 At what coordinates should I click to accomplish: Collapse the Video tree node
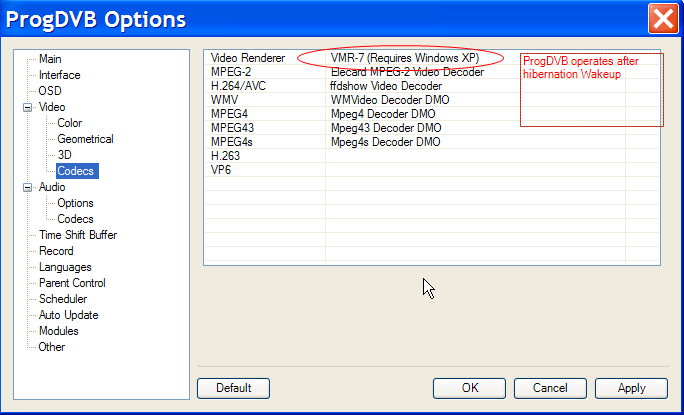point(27,107)
